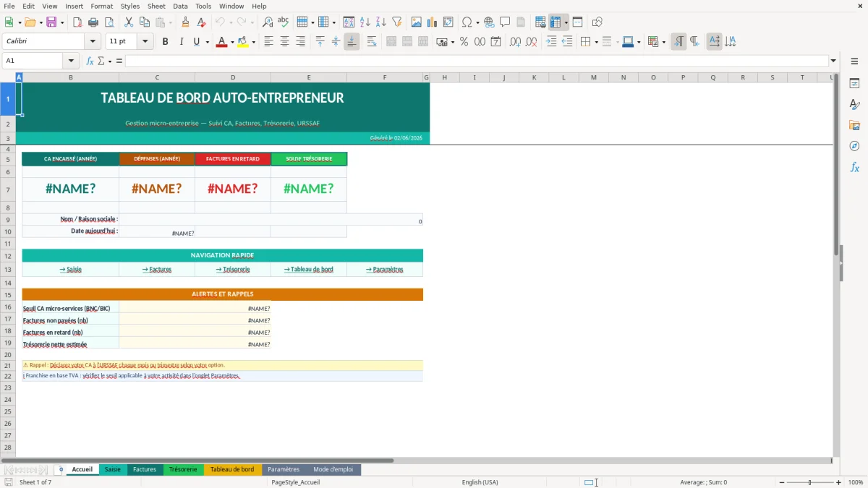Viewport: 868px width, 488px height.
Task: Follow the → Paramètres navigation link
Action: point(385,270)
